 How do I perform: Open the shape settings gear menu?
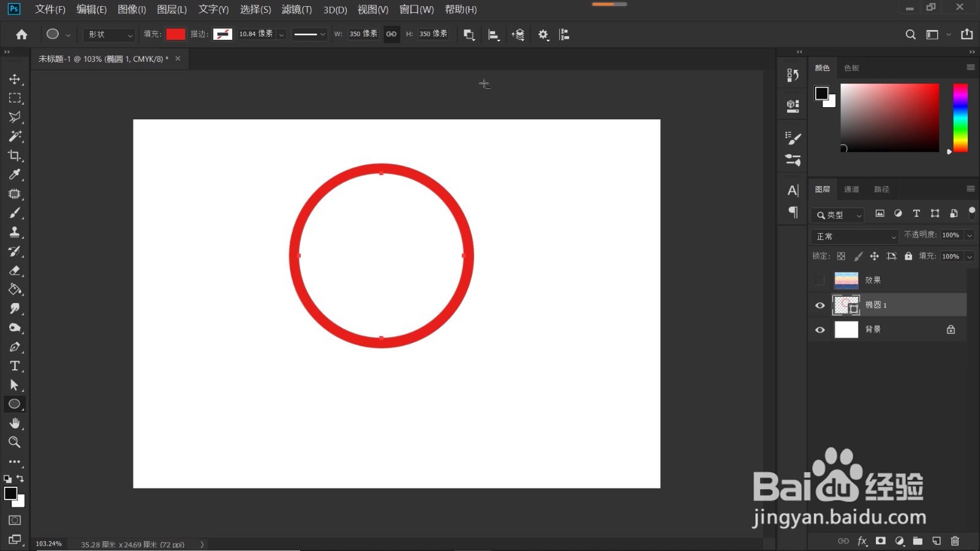[543, 34]
